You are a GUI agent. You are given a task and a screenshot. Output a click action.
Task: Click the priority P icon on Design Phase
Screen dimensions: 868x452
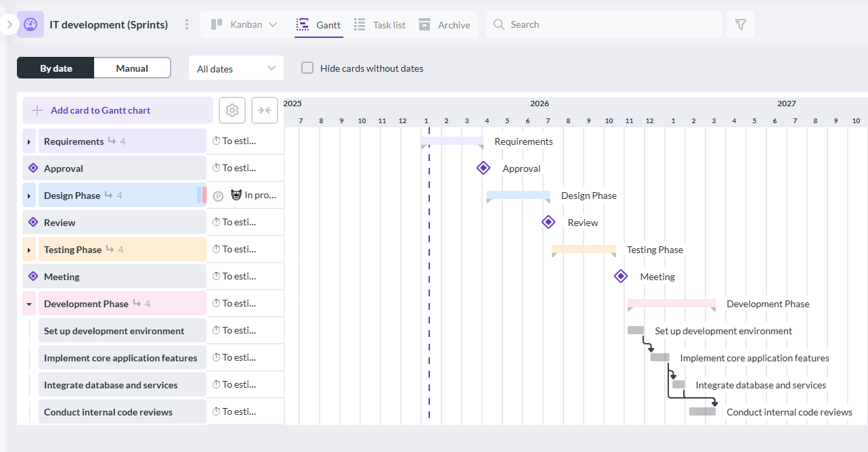pos(218,195)
